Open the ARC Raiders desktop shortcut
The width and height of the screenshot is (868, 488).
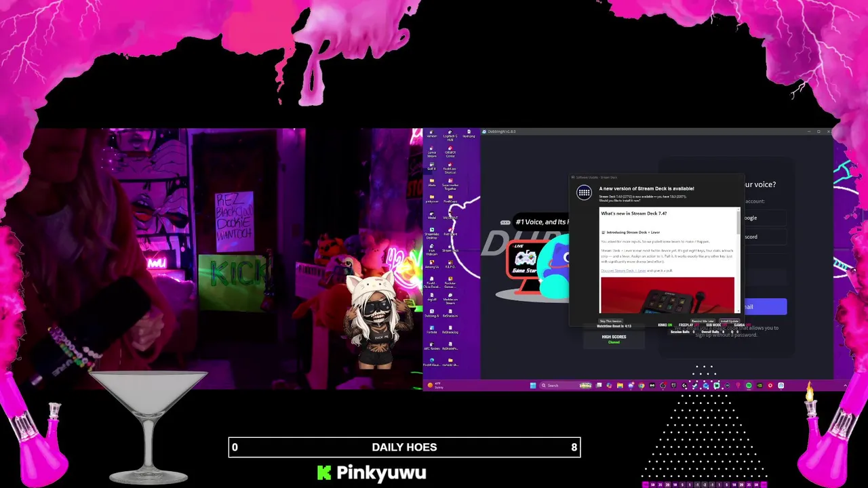point(431,346)
